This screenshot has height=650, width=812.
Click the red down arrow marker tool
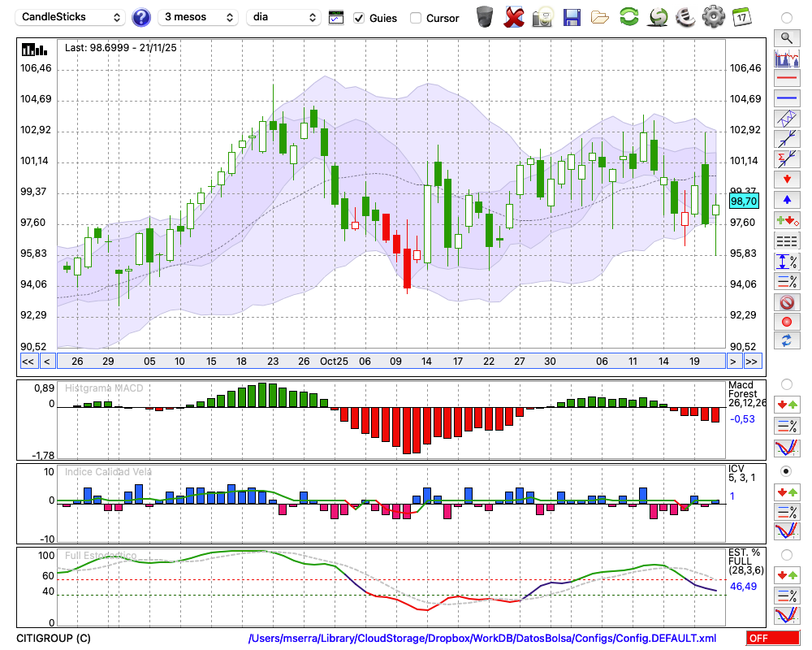787,180
